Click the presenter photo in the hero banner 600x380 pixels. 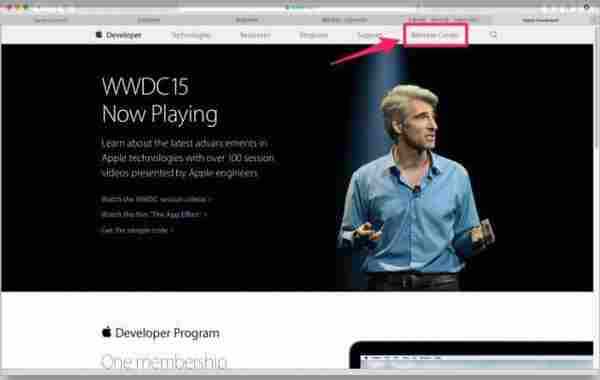click(416, 187)
